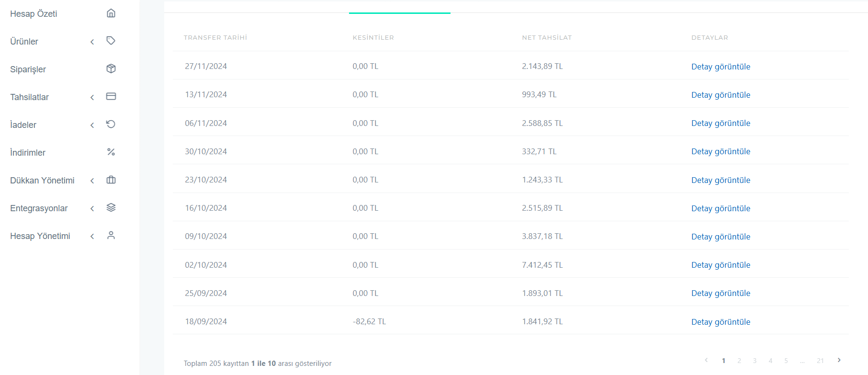Expand the İadeler submenu chevron
This screenshot has height=375, width=868.
coord(92,125)
